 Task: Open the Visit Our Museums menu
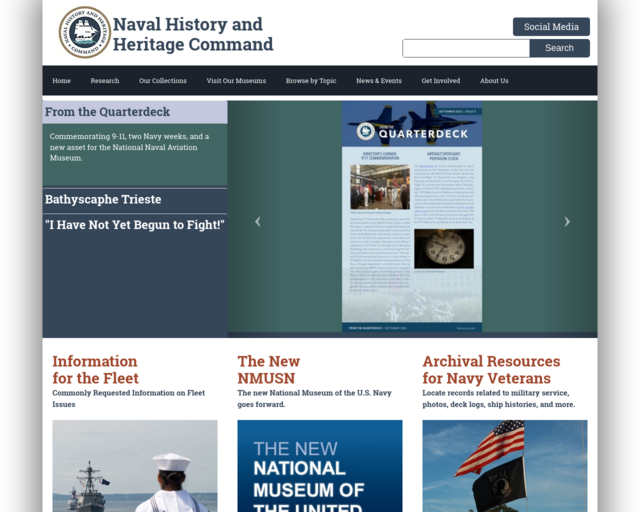coord(236,81)
